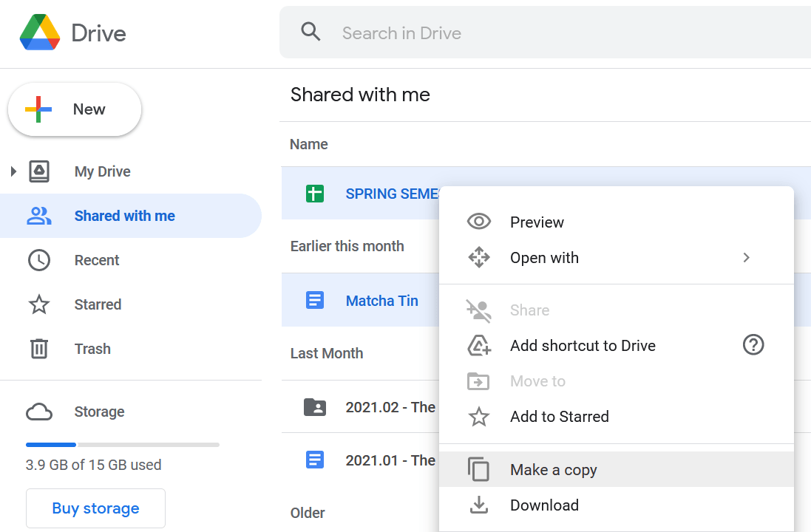Go to Recent files

tap(97, 260)
